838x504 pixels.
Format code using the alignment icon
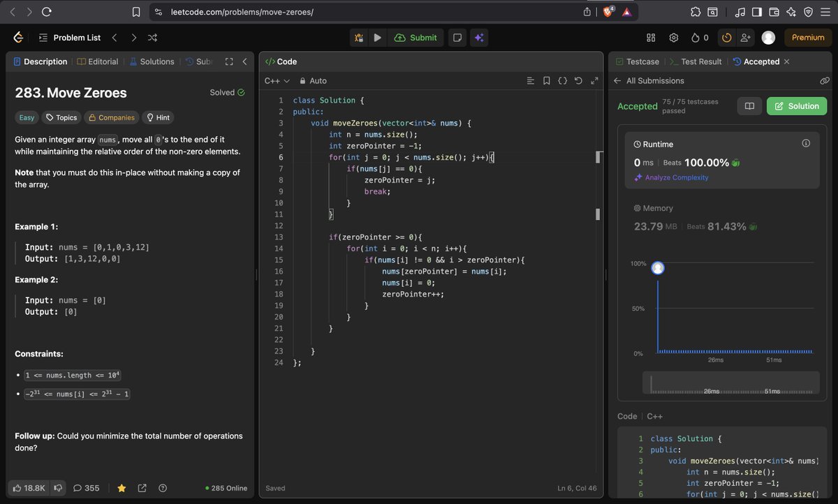[x=531, y=80]
